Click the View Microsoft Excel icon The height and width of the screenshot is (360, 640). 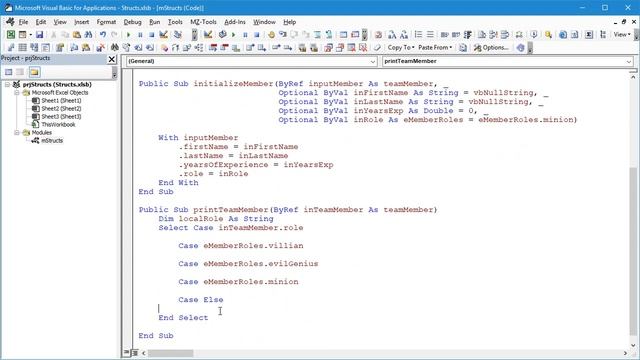coord(11,35)
